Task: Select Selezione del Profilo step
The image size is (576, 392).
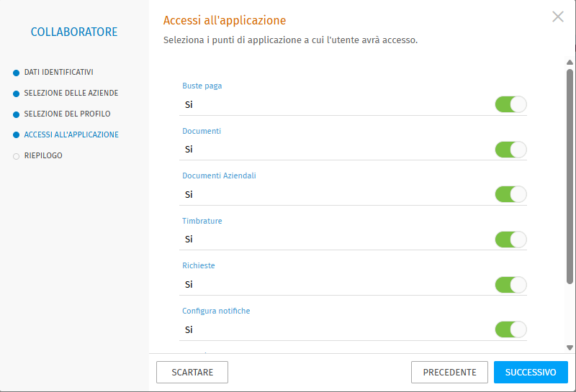Action: point(67,114)
